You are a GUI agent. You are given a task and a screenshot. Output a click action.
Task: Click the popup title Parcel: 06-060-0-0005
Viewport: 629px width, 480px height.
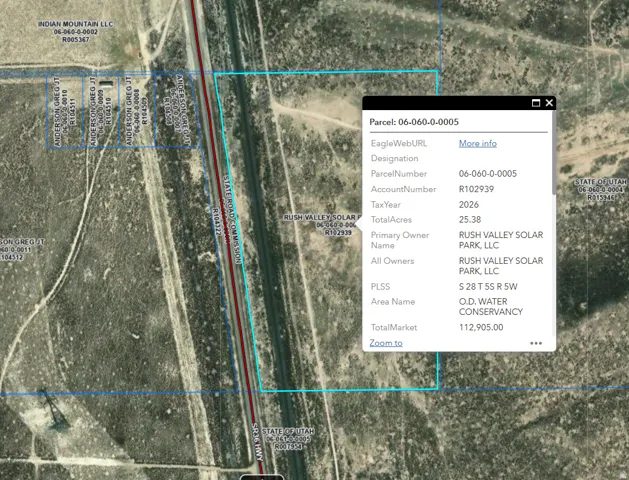(x=414, y=122)
